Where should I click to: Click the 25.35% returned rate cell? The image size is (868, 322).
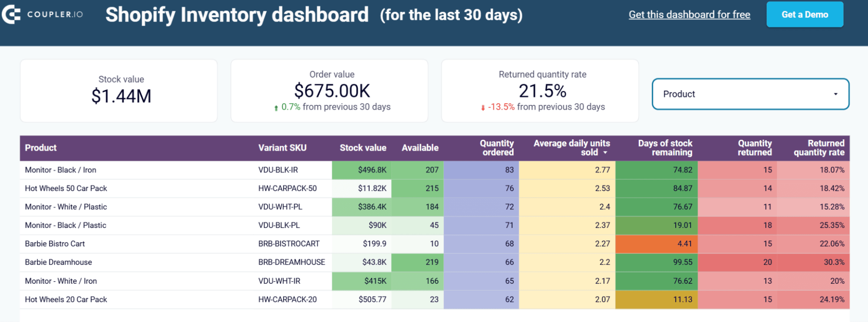click(813, 225)
